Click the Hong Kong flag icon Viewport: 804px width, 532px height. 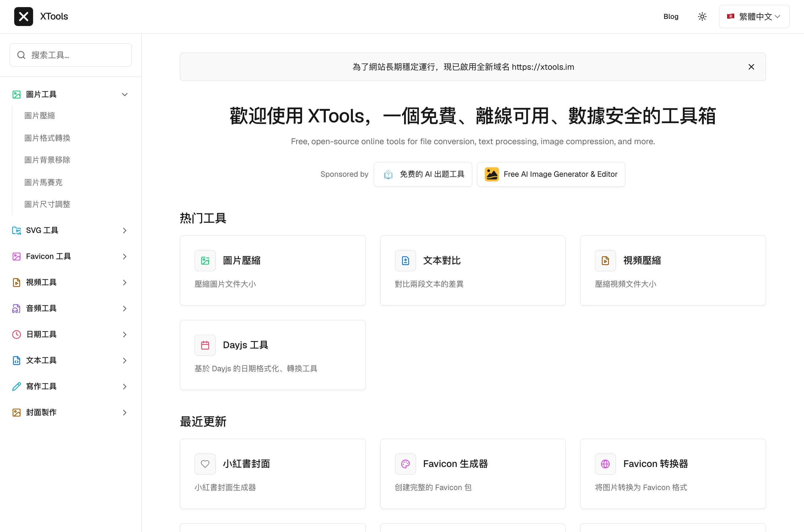click(x=730, y=16)
